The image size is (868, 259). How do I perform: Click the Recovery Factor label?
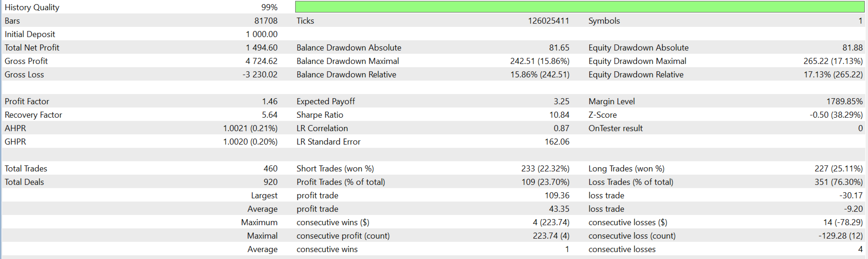33,115
